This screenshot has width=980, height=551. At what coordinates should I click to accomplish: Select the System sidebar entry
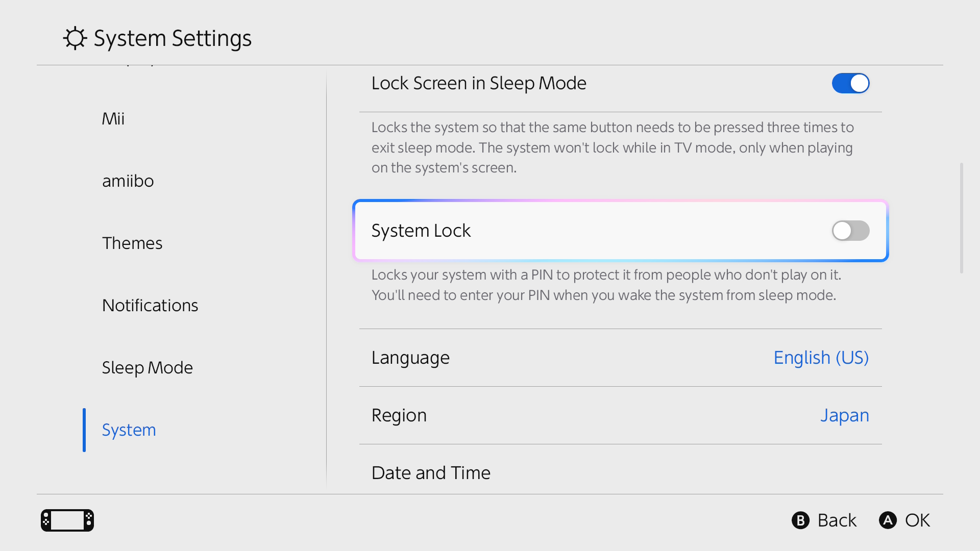129,430
